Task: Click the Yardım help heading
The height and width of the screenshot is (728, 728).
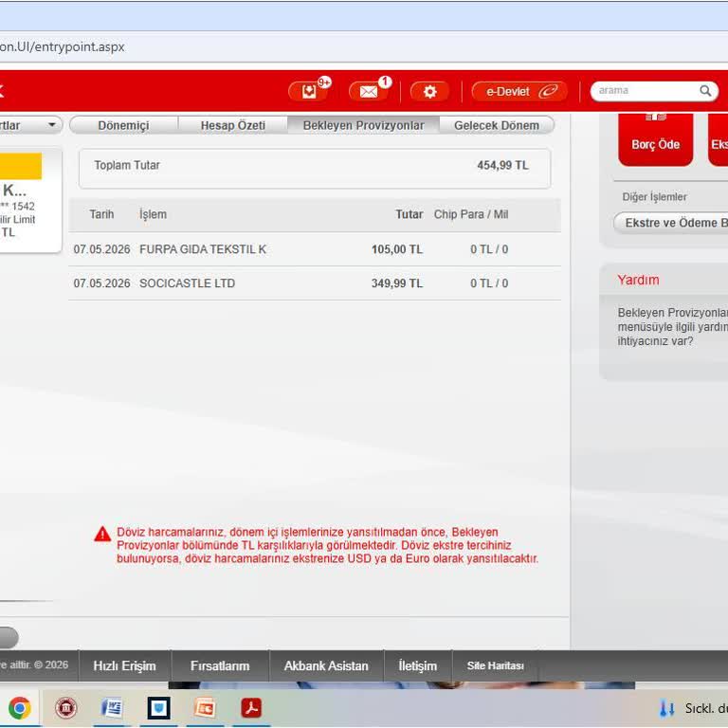Action: [x=638, y=280]
